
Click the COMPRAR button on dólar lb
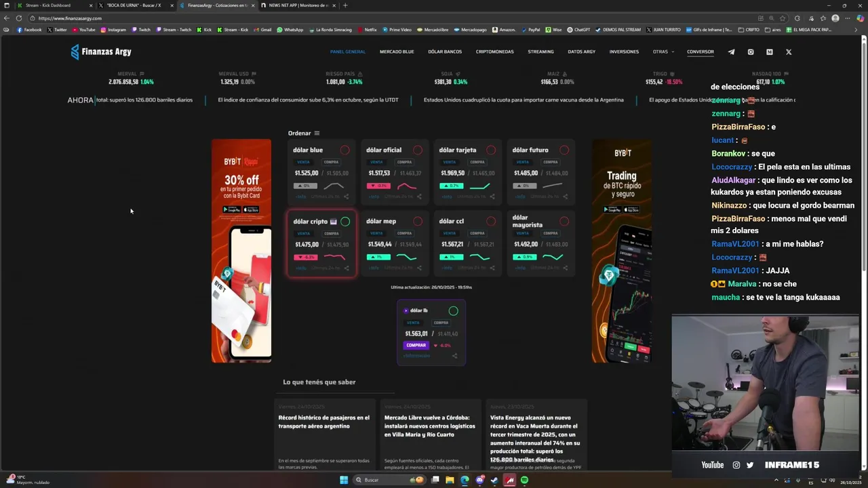[x=416, y=345]
